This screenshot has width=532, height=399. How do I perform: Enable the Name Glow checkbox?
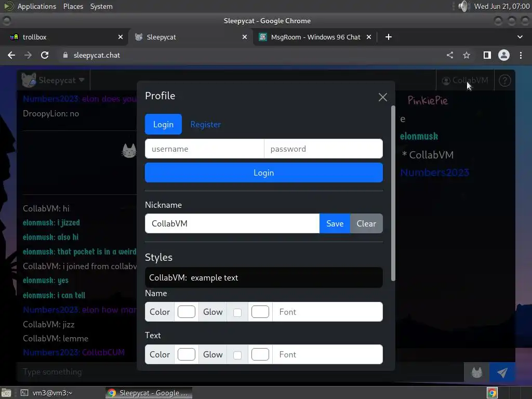point(237,312)
